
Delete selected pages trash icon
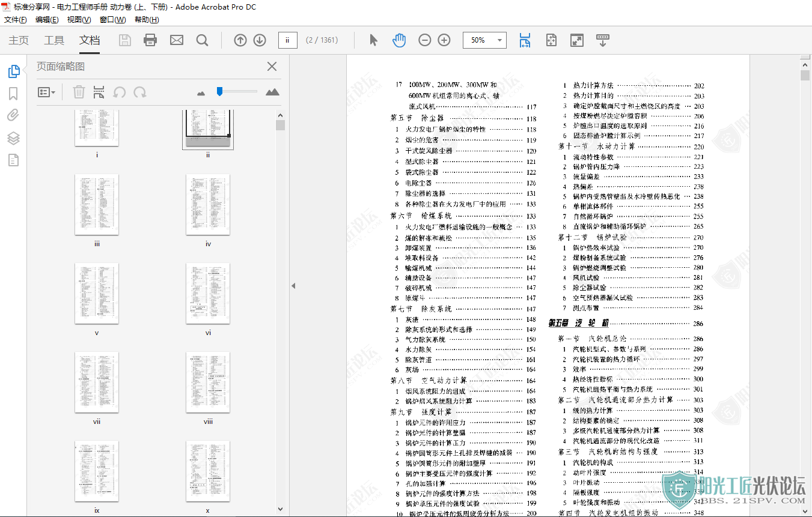click(x=79, y=92)
